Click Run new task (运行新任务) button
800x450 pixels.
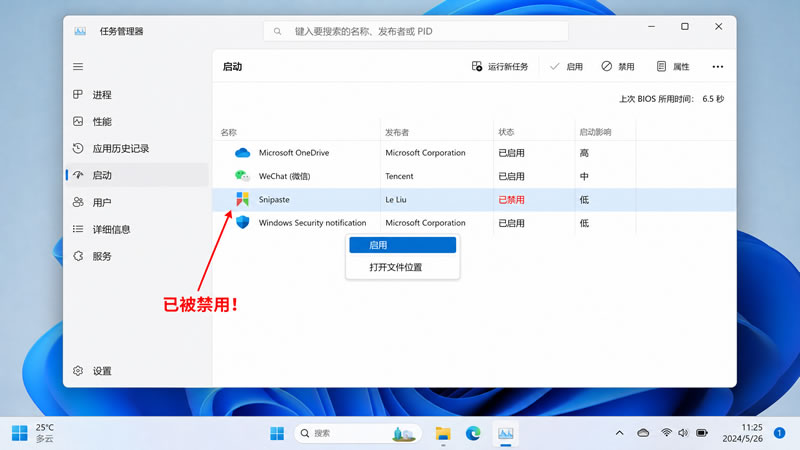499,66
